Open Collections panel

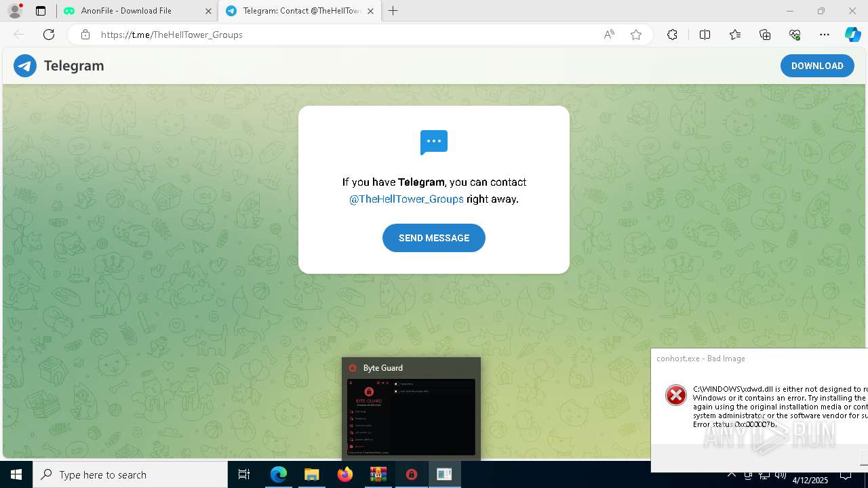[765, 35]
